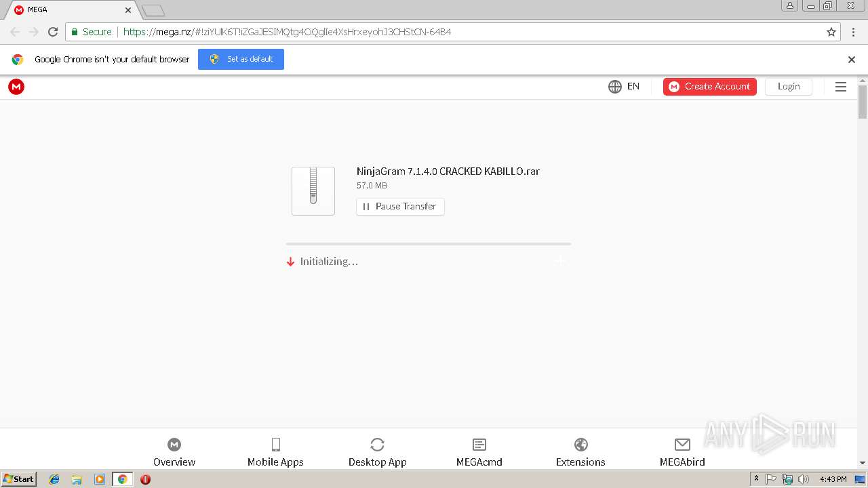
Task: Open the Windows Start menu
Action: click(18, 479)
